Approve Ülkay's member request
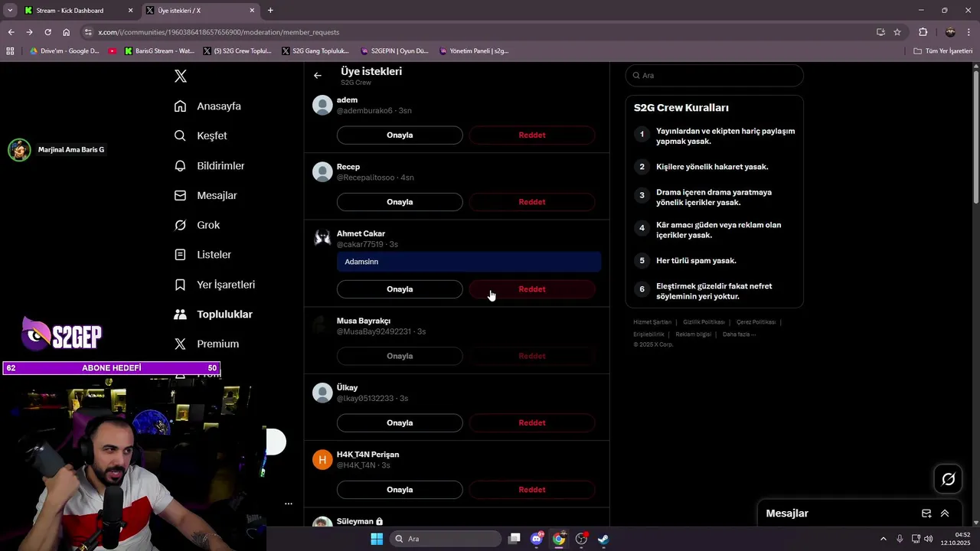Viewport: 980px width, 551px height. 400,423
